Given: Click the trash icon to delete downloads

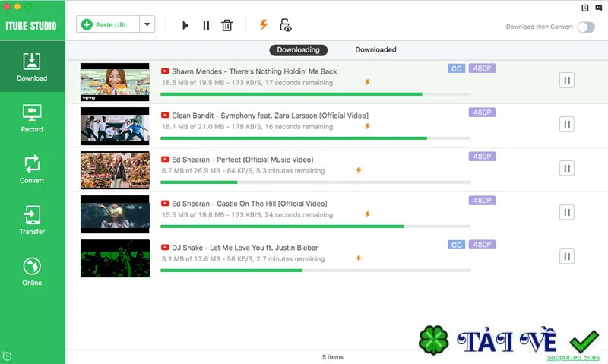Looking at the screenshot, I should pos(226,25).
